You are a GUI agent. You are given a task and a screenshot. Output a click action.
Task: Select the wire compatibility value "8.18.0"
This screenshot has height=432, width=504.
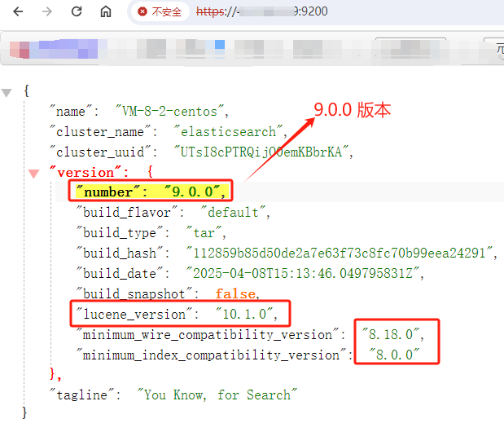pos(390,334)
